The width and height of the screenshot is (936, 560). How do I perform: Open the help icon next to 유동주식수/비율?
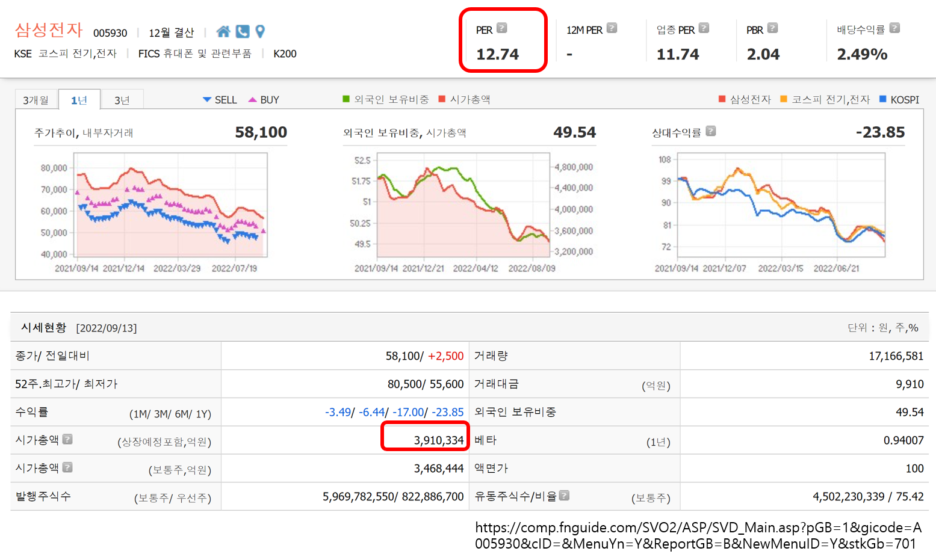tap(564, 495)
